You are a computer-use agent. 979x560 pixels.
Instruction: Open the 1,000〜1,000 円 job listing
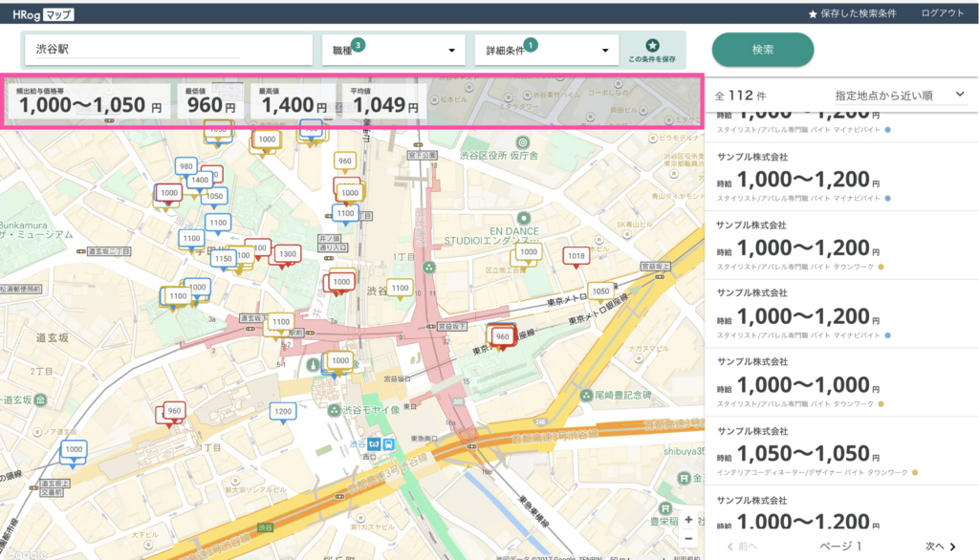point(841,382)
